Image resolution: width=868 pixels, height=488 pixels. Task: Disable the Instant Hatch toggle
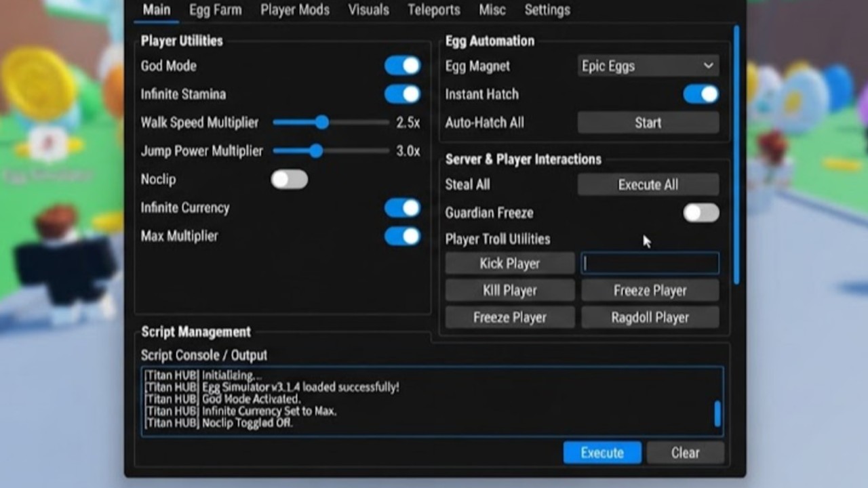tap(701, 94)
